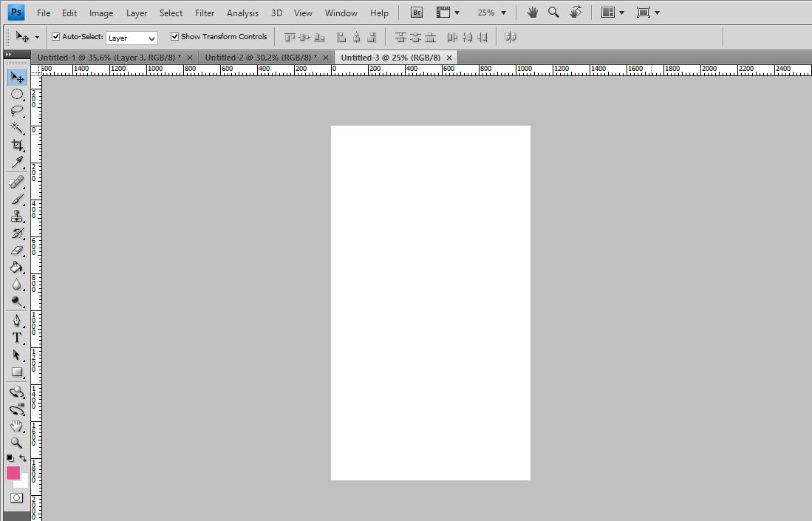Close the Untitled-2 document tab
This screenshot has width=812, height=521.
pyautogui.click(x=326, y=58)
